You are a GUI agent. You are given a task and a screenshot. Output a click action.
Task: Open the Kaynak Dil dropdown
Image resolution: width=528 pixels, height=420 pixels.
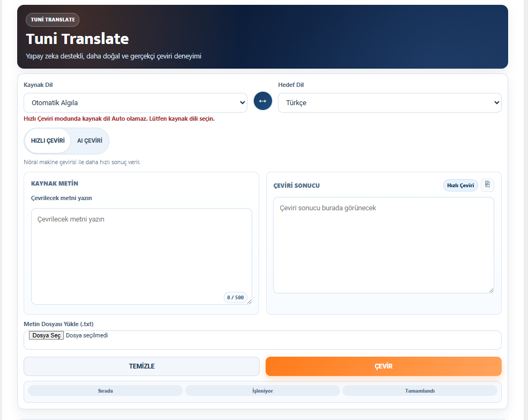[x=135, y=102]
